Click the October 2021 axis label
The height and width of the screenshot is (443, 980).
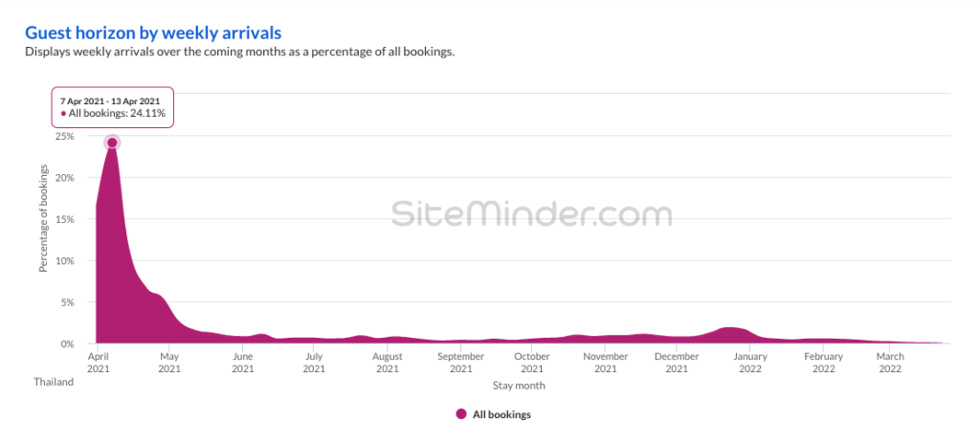[531, 362]
